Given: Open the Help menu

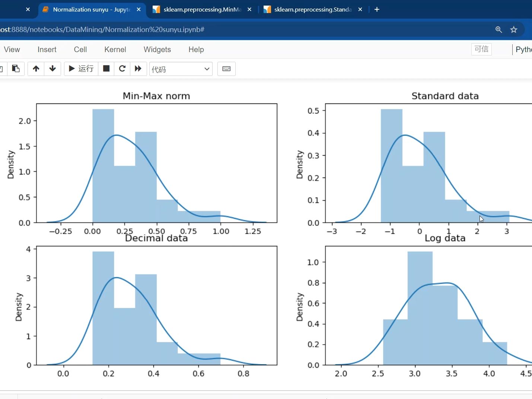Looking at the screenshot, I should coord(196,50).
